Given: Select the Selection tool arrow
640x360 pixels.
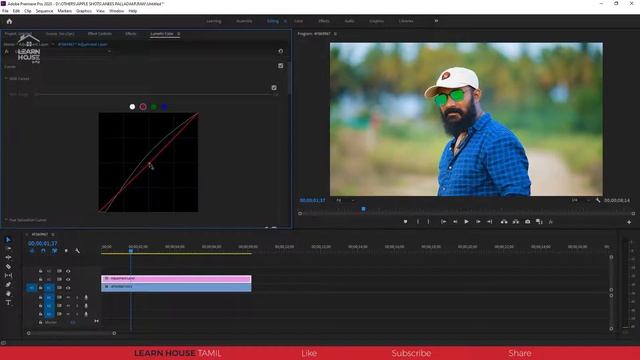Looking at the screenshot, I should point(8,240).
